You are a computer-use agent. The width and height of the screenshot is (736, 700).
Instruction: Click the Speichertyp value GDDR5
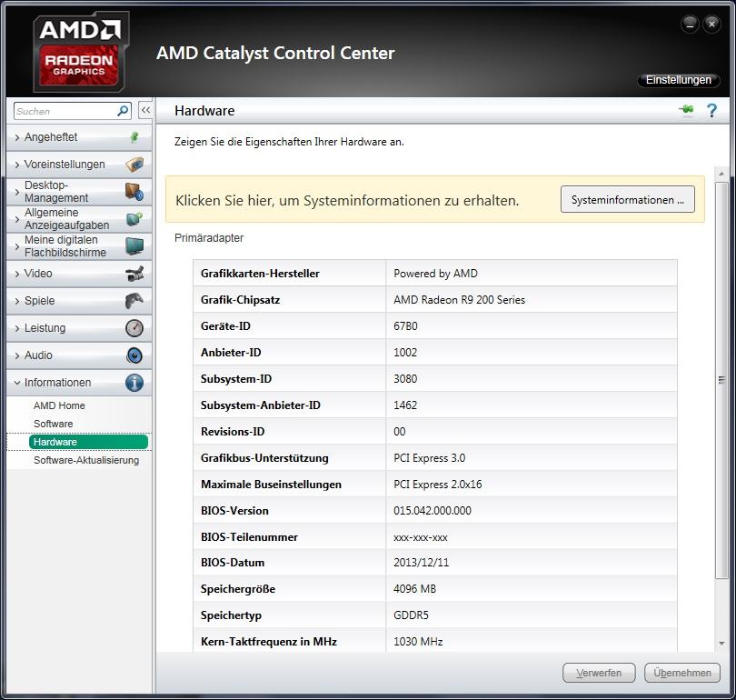point(411,615)
